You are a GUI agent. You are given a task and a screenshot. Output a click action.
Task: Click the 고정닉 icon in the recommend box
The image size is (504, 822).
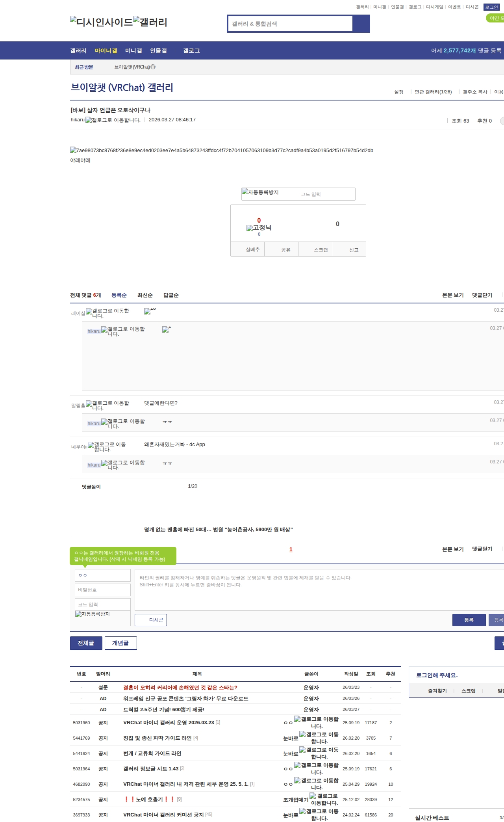pos(259,228)
